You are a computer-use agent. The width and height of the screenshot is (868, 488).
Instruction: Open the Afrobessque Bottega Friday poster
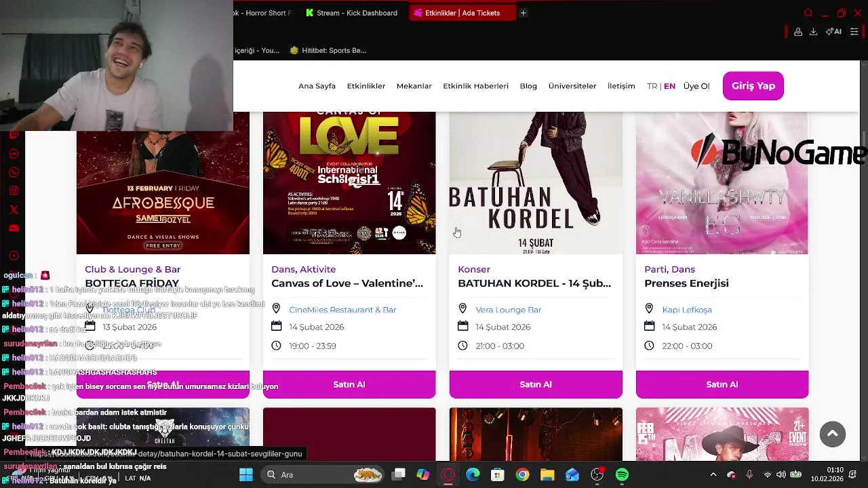coord(163,192)
